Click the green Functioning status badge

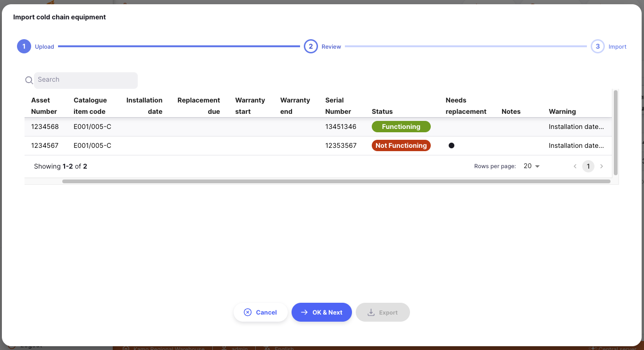(401, 127)
